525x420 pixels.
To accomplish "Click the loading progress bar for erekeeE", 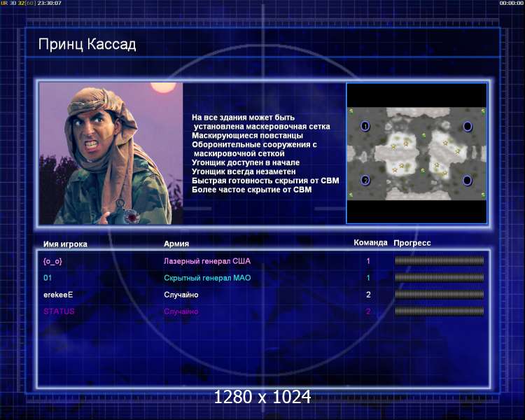I will 440,295.
